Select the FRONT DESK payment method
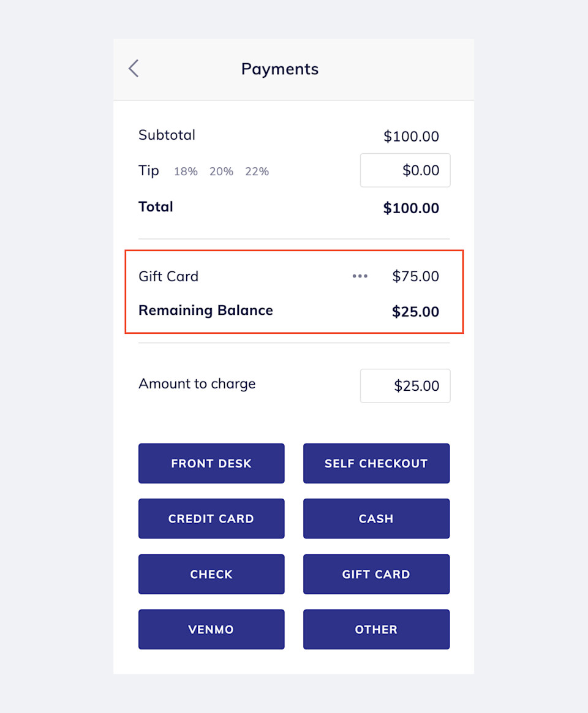This screenshot has width=588, height=713. click(211, 464)
